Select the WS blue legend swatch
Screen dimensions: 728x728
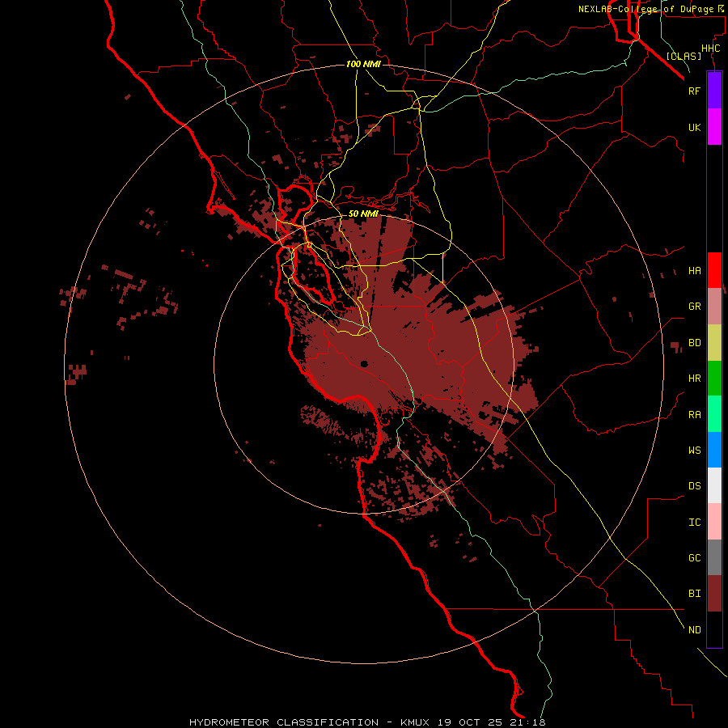[x=714, y=450]
